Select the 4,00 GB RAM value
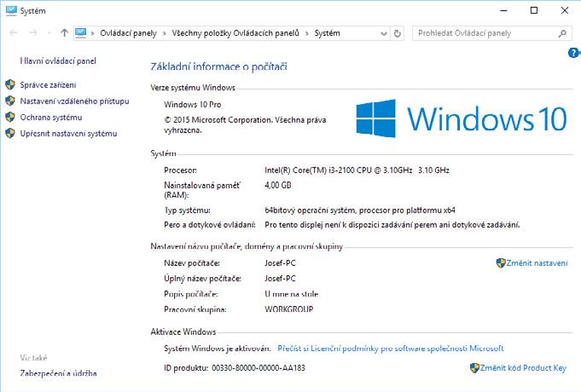Screen dimensions: 581x392 tap(278, 185)
